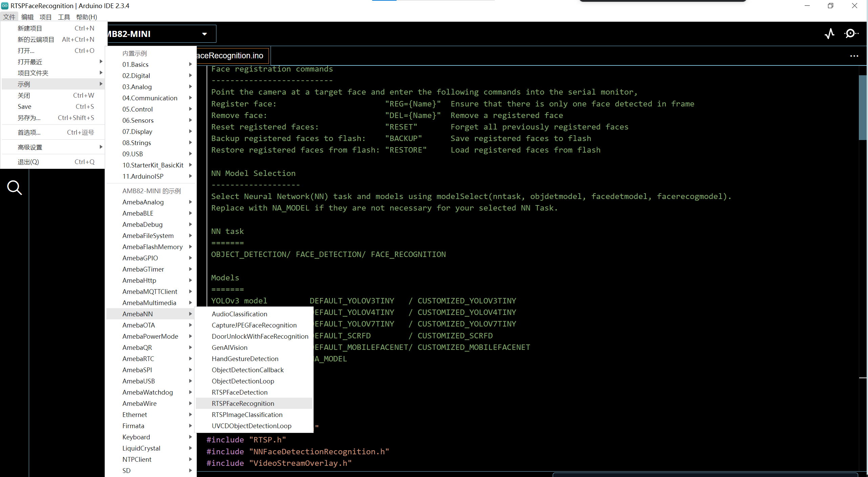Select the highlighted 示例 menu entry
This screenshot has width=868, height=477.
click(x=53, y=84)
